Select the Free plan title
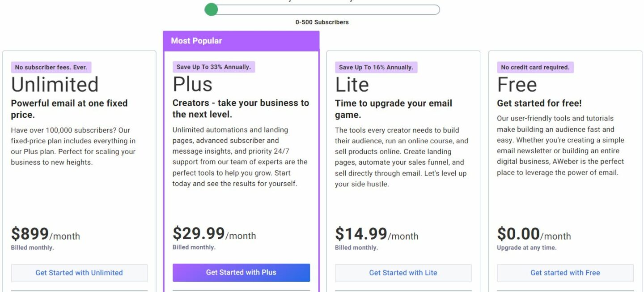The width and height of the screenshot is (644, 292). tap(517, 84)
